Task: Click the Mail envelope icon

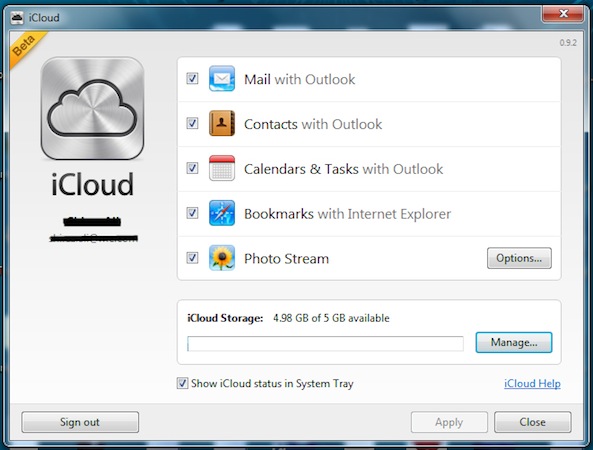Action: 222,79
